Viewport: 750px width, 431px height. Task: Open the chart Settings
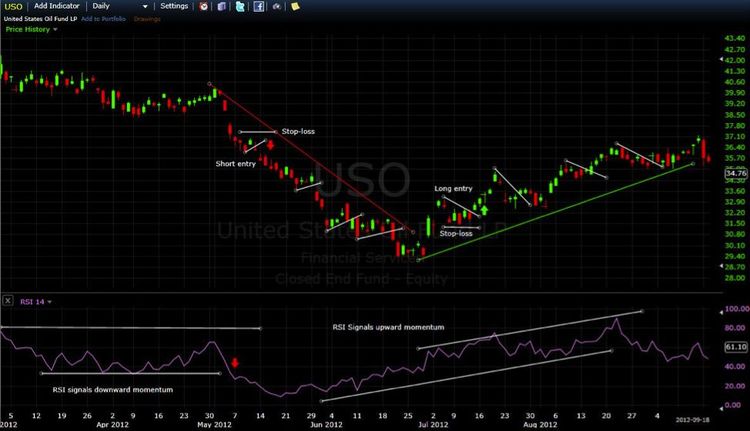174,6
